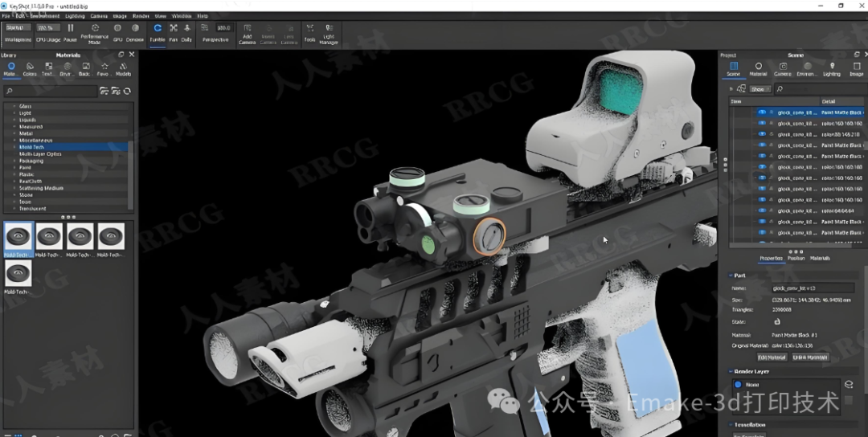
Task: Hide the selected glock_conv_kit part
Action: click(762, 112)
